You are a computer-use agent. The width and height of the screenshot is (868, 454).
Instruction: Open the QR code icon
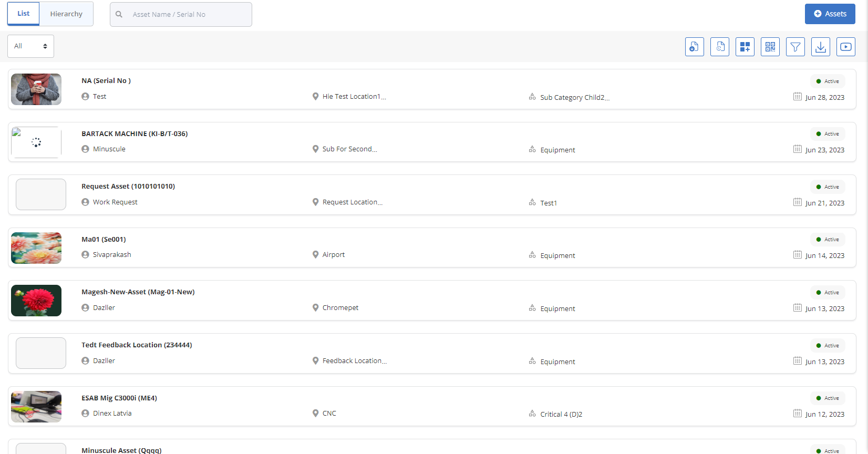tap(770, 47)
